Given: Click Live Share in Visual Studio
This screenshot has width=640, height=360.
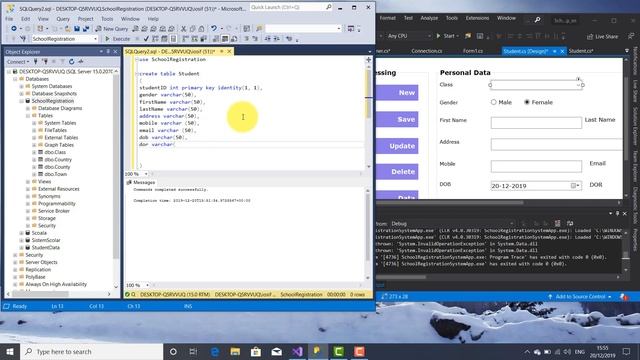Looking at the screenshot, I should pos(602,36).
